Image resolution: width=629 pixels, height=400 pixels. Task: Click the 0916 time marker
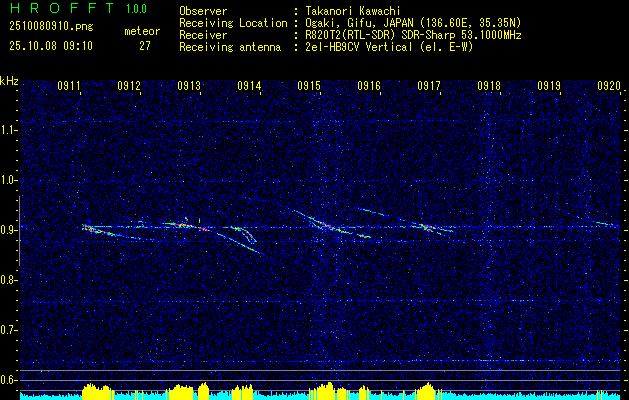point(369,86)
